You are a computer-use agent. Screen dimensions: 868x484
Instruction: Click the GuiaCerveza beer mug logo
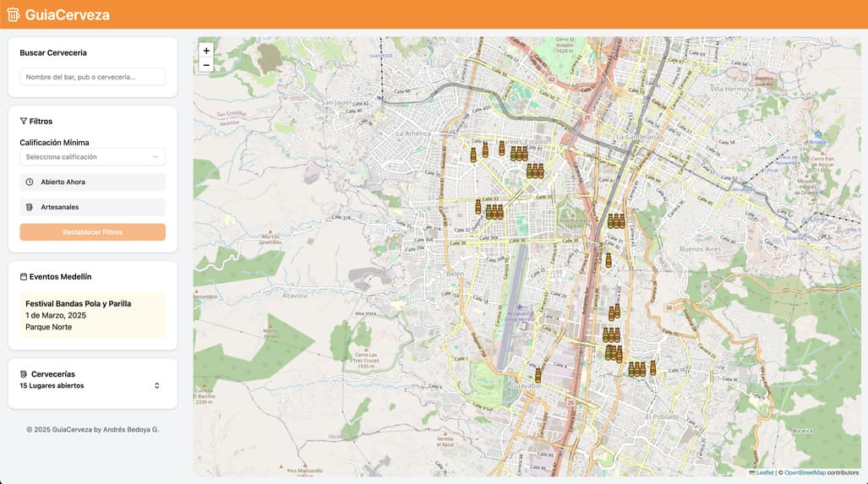click(13, 14)
